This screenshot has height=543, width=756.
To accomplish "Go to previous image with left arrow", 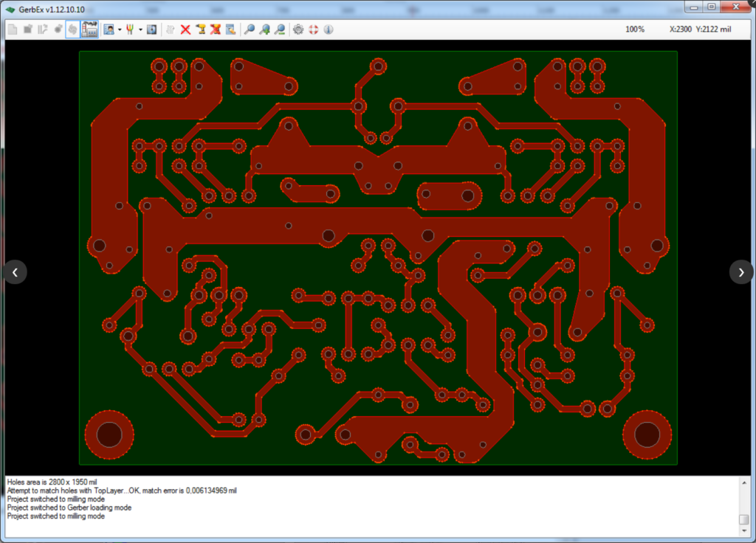I will [x=15, y=271].
